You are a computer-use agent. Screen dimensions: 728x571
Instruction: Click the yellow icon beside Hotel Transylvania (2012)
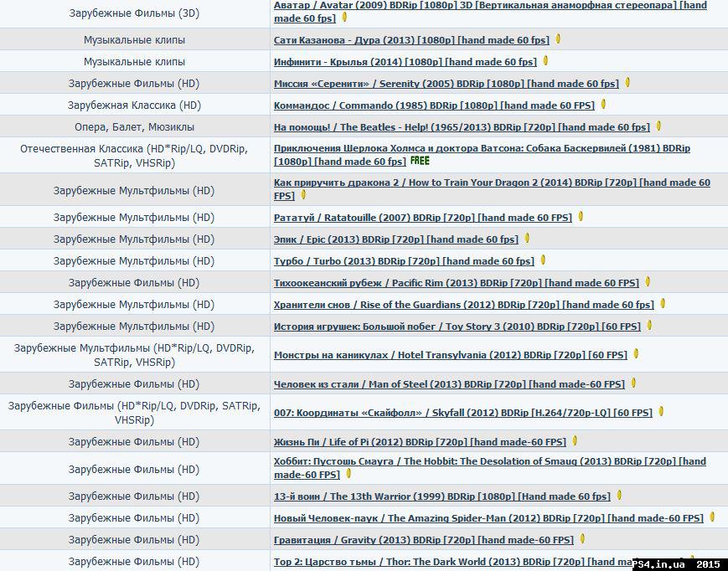(636, 354)
